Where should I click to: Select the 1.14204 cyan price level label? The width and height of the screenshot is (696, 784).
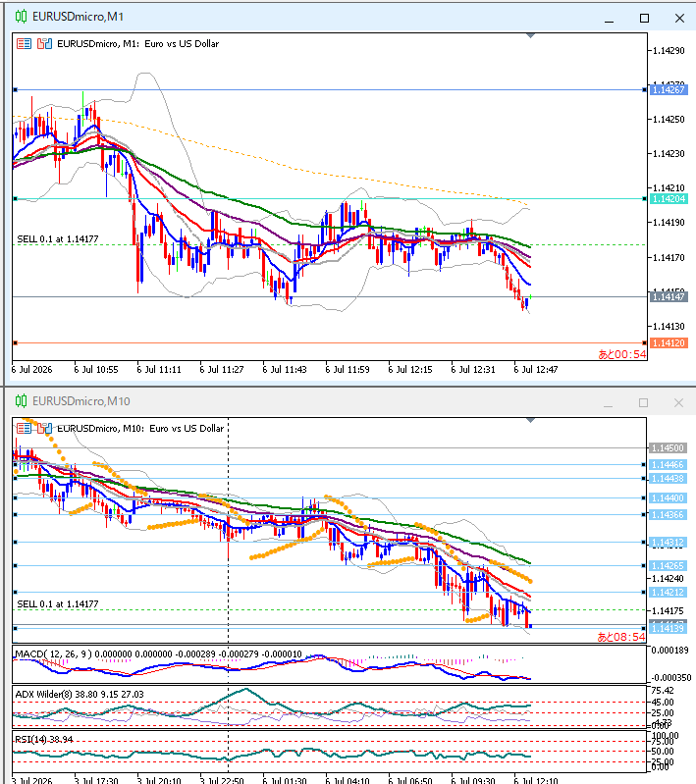[x=669, y=199]
